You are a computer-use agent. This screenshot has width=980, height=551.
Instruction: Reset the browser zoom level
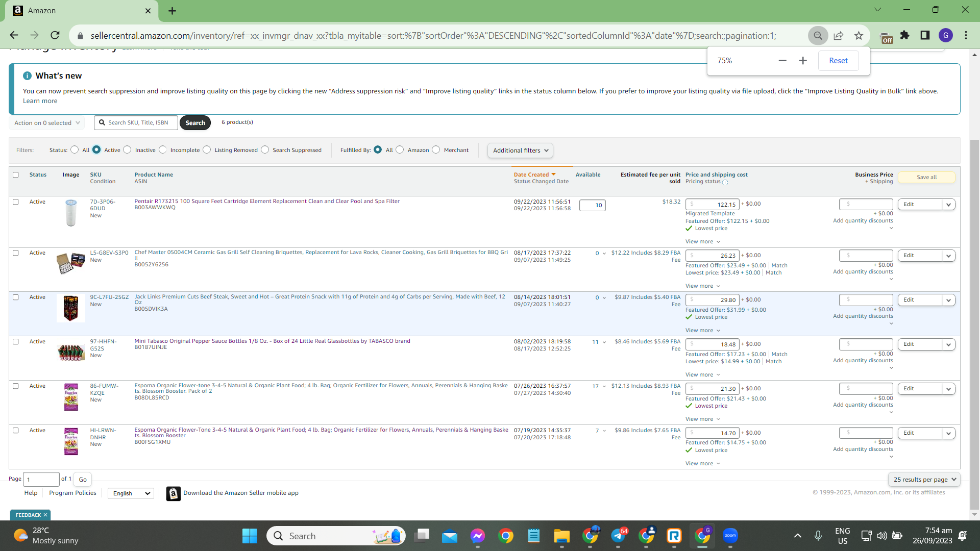tap(838, 61)
